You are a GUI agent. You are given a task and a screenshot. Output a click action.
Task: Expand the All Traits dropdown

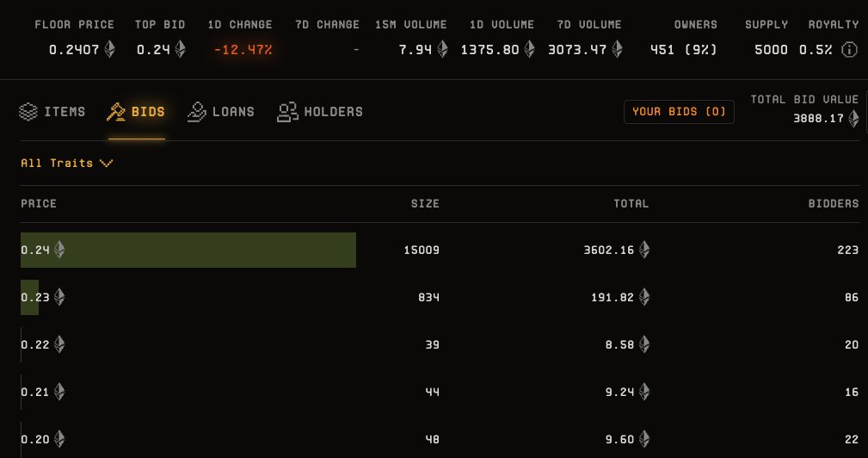67,163
